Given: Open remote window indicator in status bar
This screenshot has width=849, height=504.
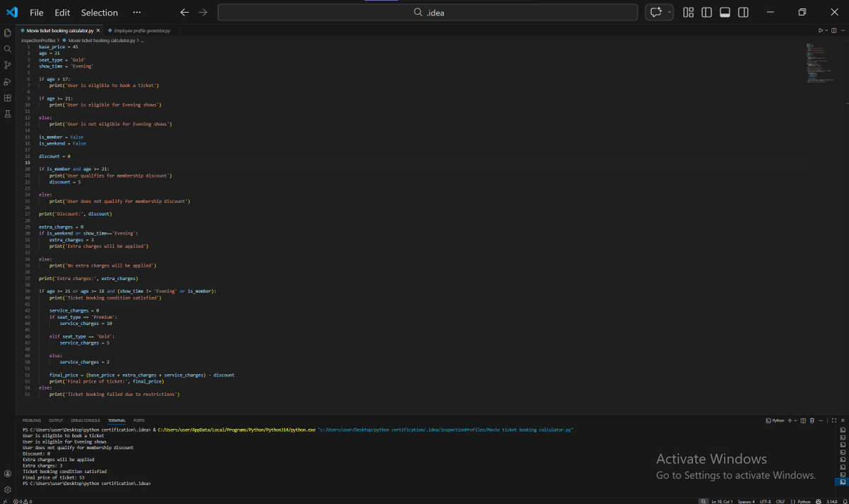Looking at the screenshot, I should tap(4, 501).
